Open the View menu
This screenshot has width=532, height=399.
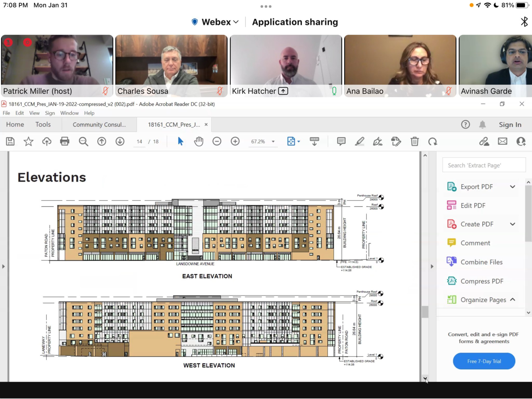(34, 113)
